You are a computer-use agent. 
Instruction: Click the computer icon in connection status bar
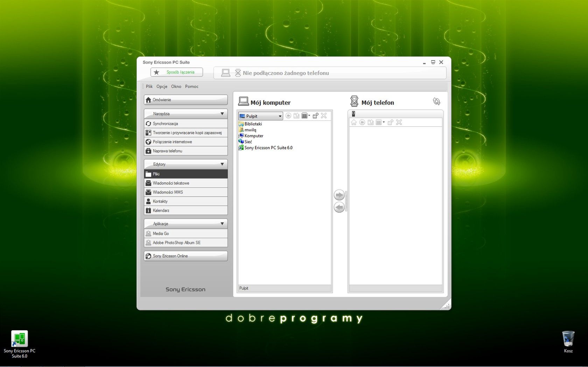[226, 73]
